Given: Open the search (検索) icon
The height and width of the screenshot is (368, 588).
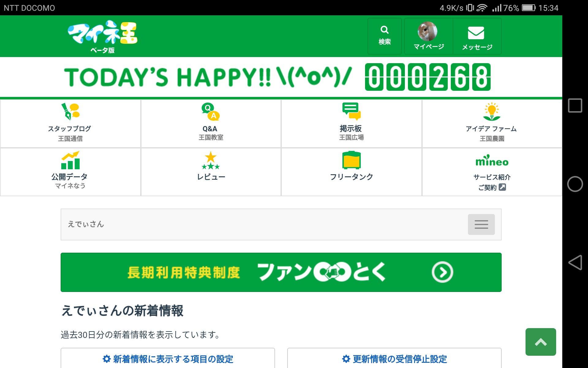Looking at the screenshot, I should [384, 36].
